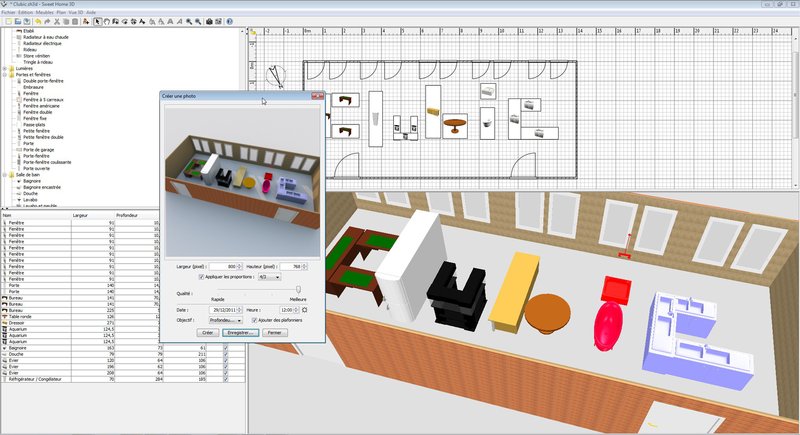Open the Objectif lens dropdown
The width and height of the screenshot is (800, 435).
tap(226, 320)
